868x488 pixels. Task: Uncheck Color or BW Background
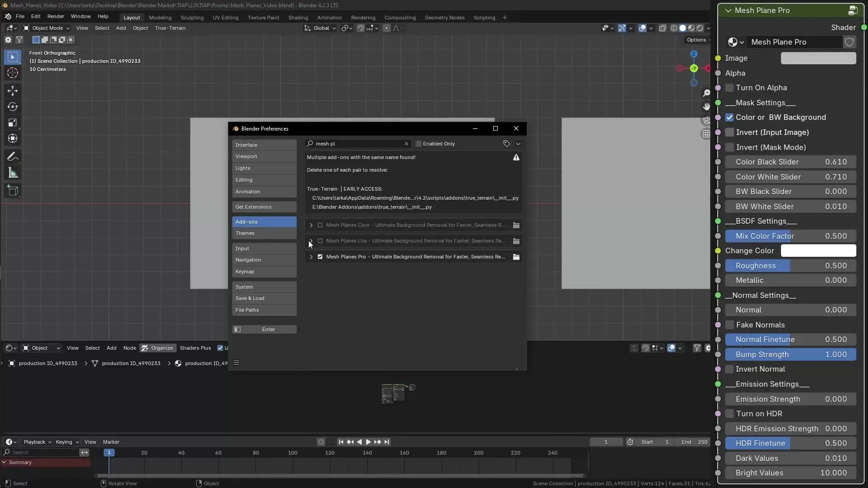[x=729, y=117]
